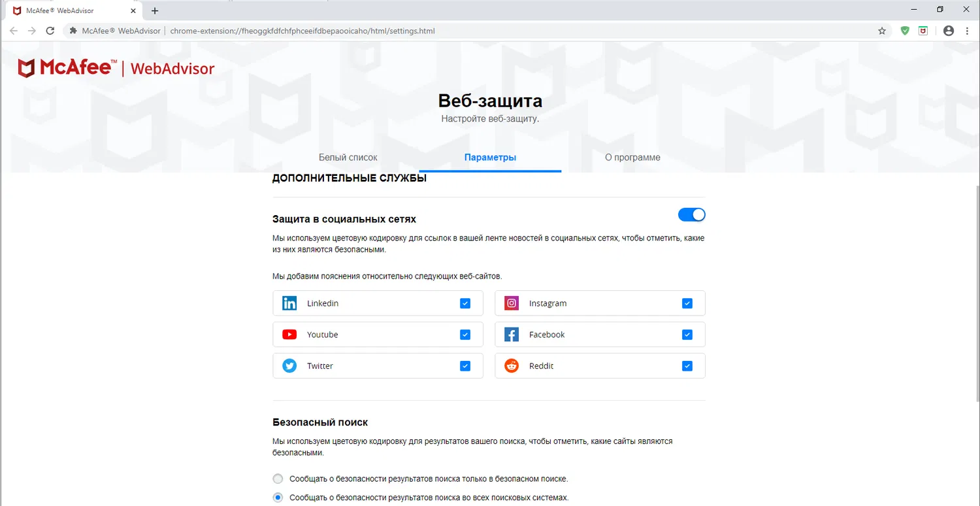Select the Параметры tab
This screenshot has height=506, width=980.
490,158
